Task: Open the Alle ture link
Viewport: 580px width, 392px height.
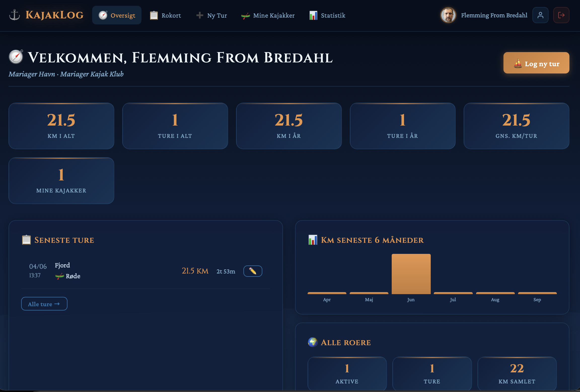Action: (44, 304)
